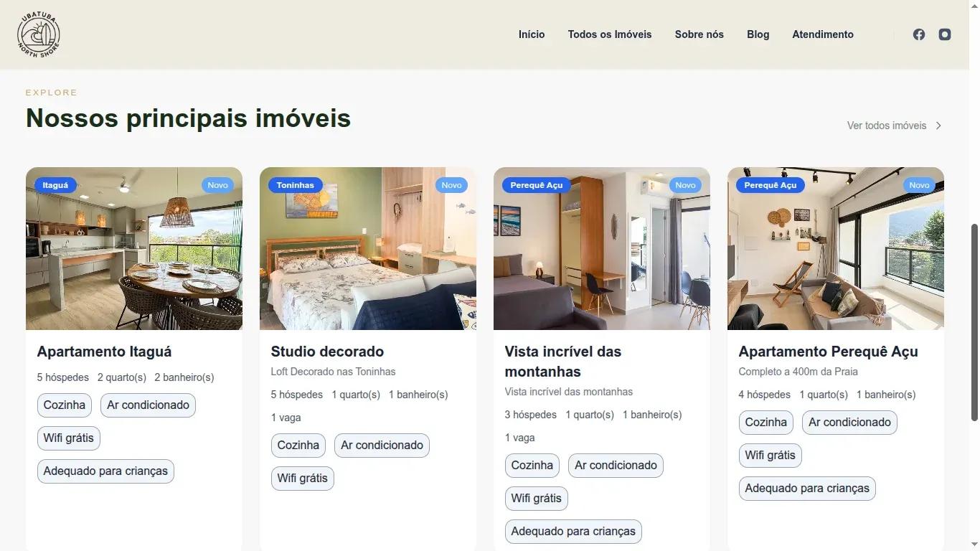Click the arrow next to Ver todos imóveis

click(938, 126)
